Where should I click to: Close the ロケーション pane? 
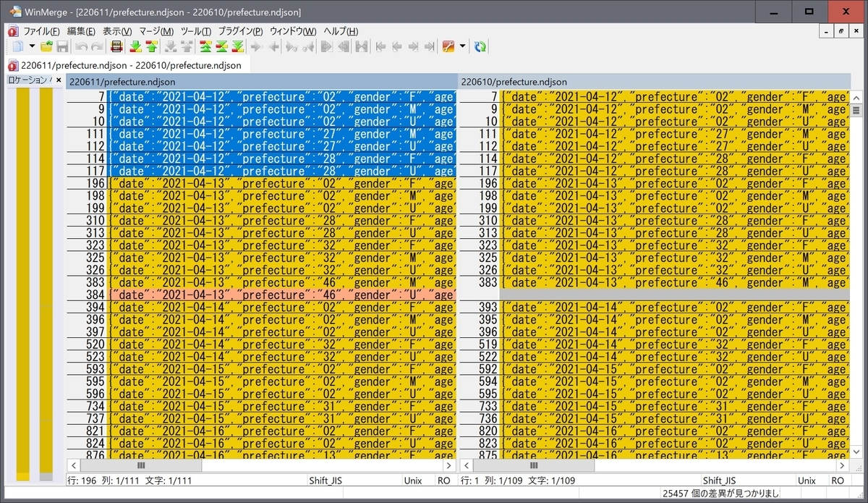click(x=59, y=80)
